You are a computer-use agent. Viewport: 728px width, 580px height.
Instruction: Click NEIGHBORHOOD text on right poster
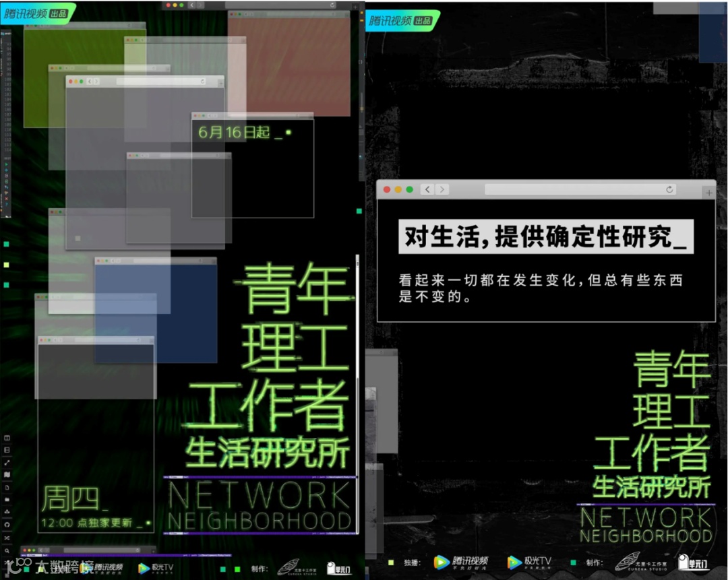pos(646,536)
